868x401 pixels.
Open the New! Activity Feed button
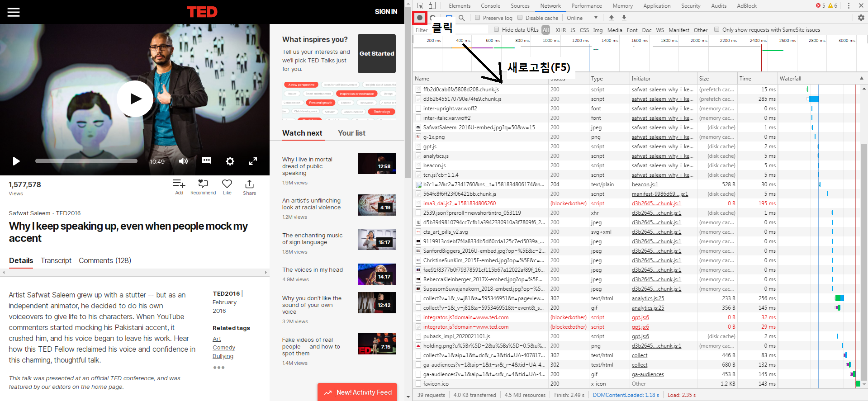(x=357, y=392)
